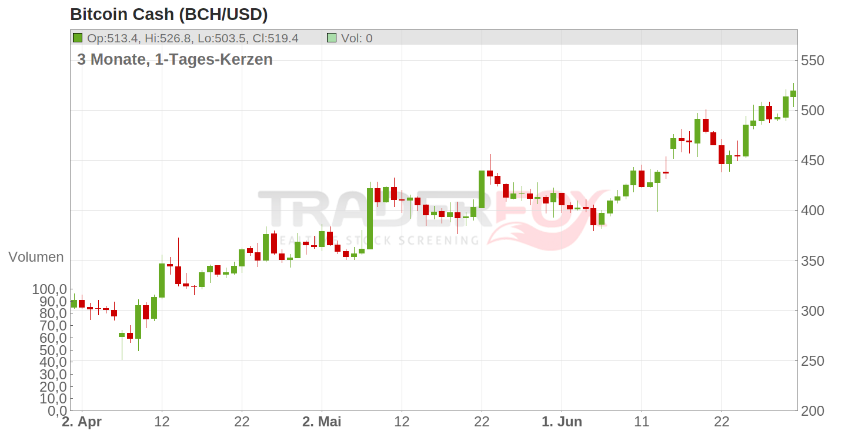Click the '100,0' volume axis label
Screen dimensions: 868x434
(48, 289)
